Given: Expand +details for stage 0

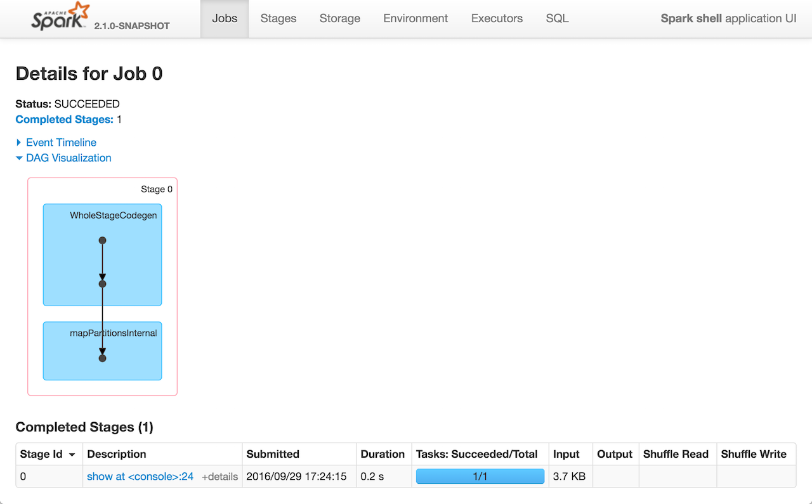Looking at the screenshot, I should tap(219, 477).
